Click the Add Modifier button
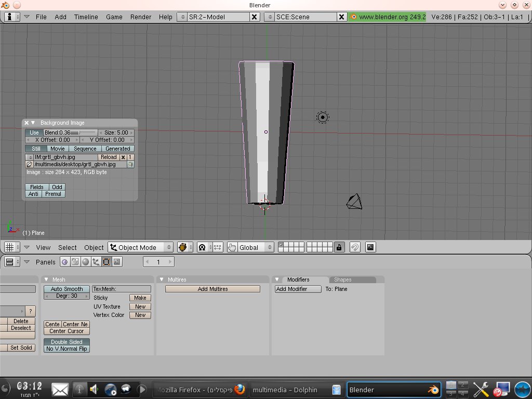This screenshot has width=532, height=399. 298,289
